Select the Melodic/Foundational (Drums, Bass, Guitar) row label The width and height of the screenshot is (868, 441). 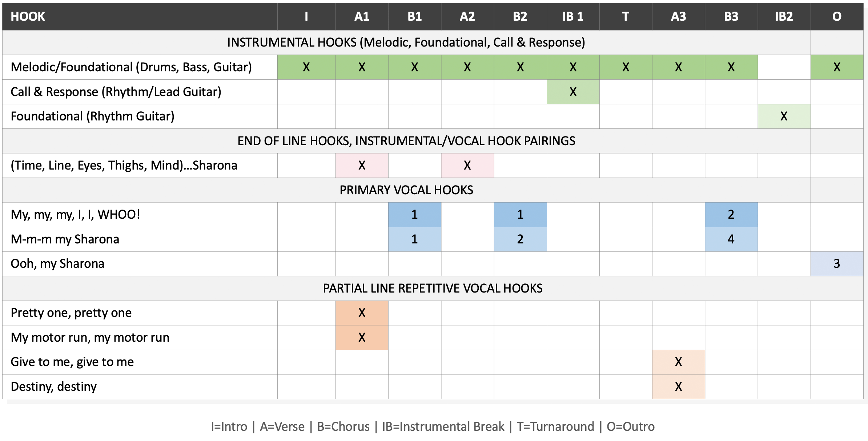point(131,67)
